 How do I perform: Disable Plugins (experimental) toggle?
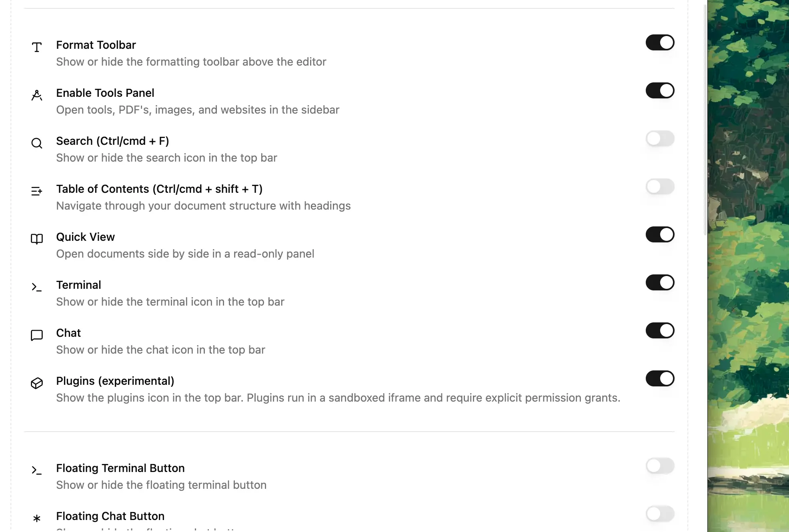660,378
